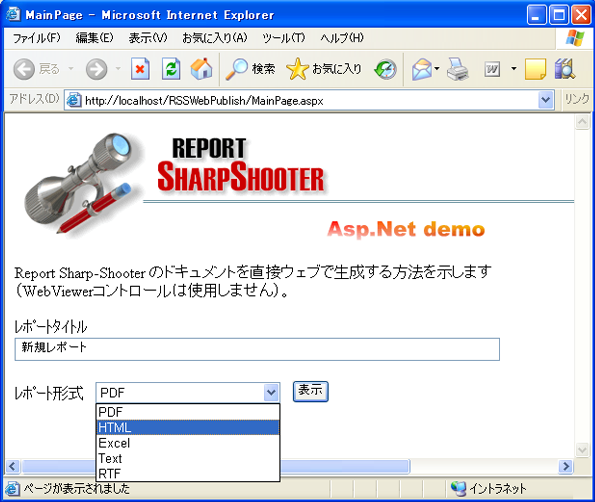The height and width of the screenshot is (502, 595).
Task: Print the page with printer icon
Action: coord(457,69)
